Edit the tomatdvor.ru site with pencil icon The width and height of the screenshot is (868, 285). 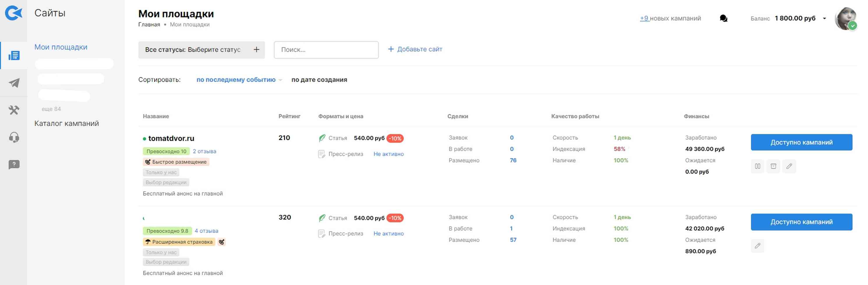pos(789,166)
